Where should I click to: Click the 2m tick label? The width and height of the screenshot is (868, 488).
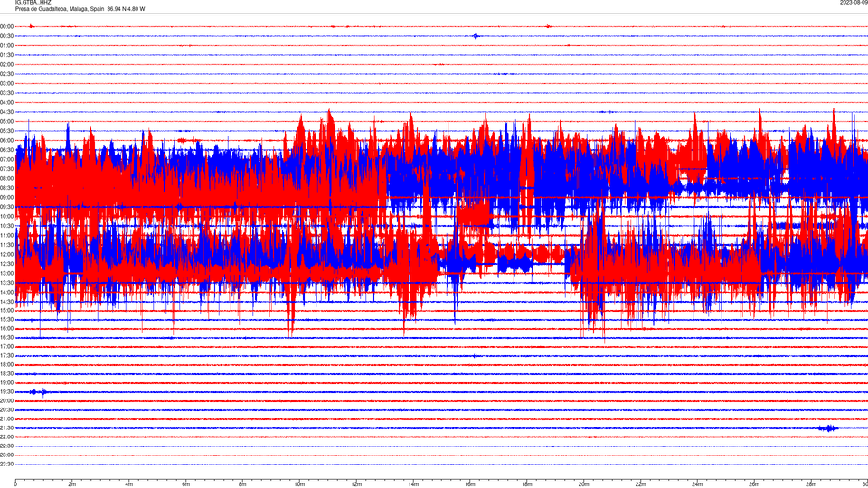tap(72, 484)
